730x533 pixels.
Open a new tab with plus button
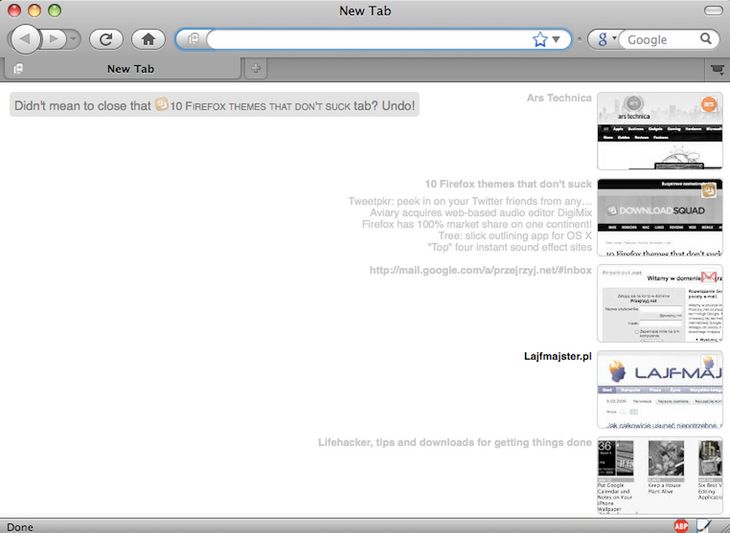(x=256, y=68)
